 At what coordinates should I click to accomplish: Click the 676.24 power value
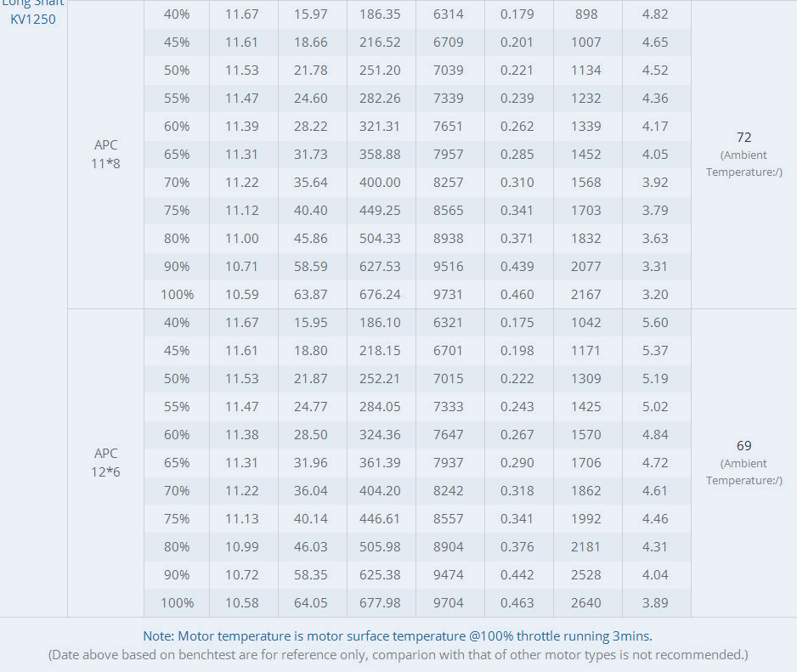pyautogui.click(x=380, y=295)
